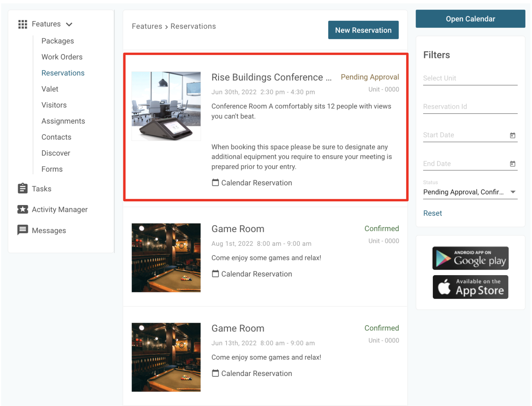532x406 pixels.
Task: Click the Open Calendar button
Action: (470, 19)
